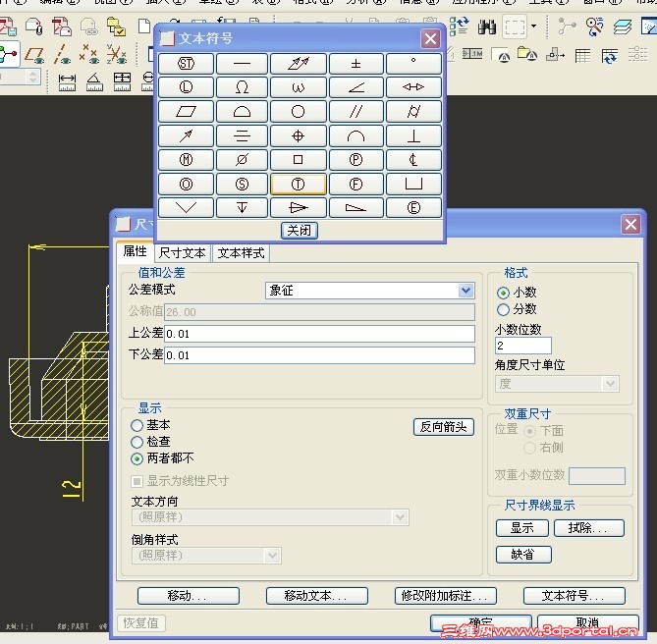Insert the plus-minus symbol
The image size is (657, 644).
pos(356,64)
